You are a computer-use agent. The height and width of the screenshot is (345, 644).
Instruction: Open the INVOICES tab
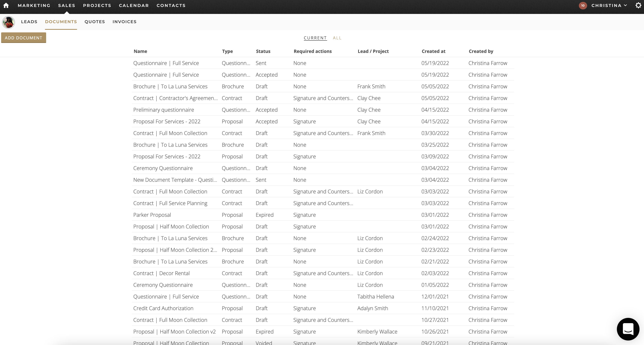(124, 22)
